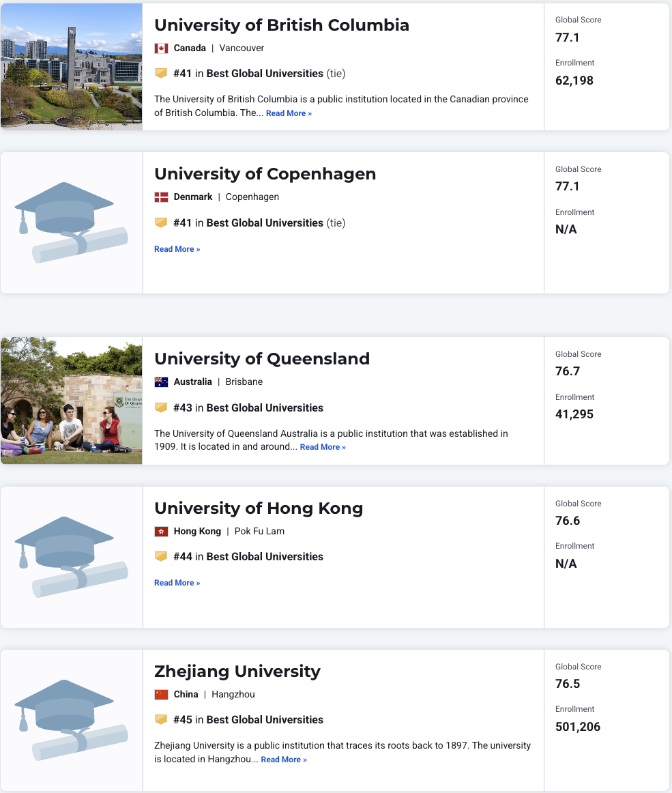Screen dimensions: 672x793
Task: Click University of Copenhagen graduation cap placeholder
Action: pos(72,222)
